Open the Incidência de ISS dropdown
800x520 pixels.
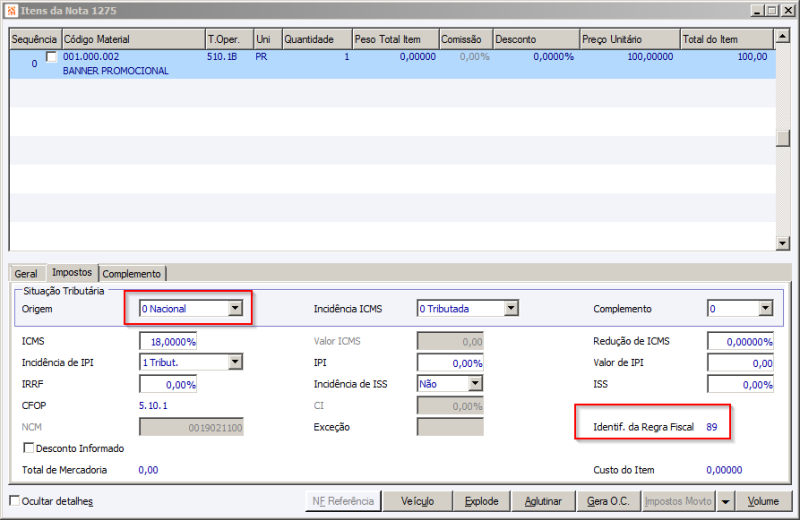click(x=475, y=383)
